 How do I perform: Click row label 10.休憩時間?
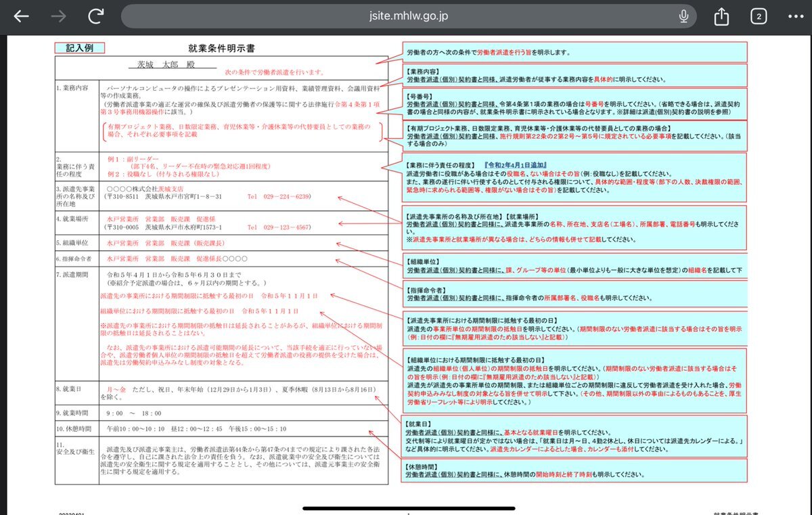point(74,428)
